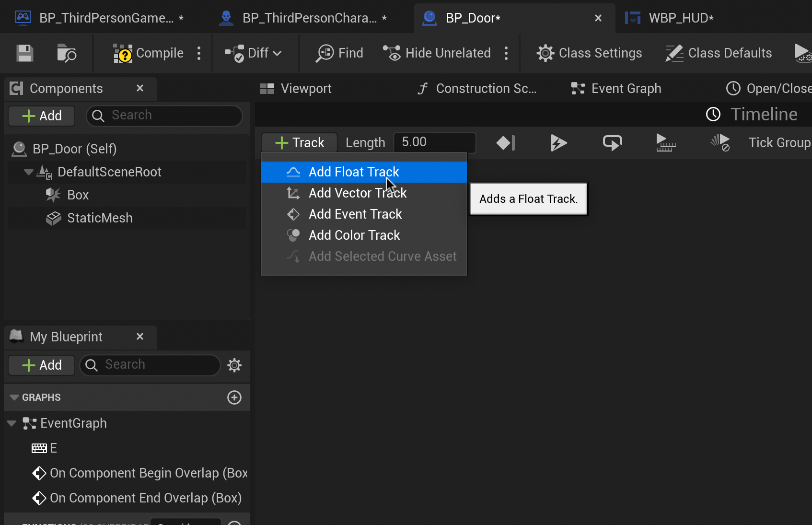812x525 pixels.
Task: Select Add Float Track menu item
Action: (354, 172)
